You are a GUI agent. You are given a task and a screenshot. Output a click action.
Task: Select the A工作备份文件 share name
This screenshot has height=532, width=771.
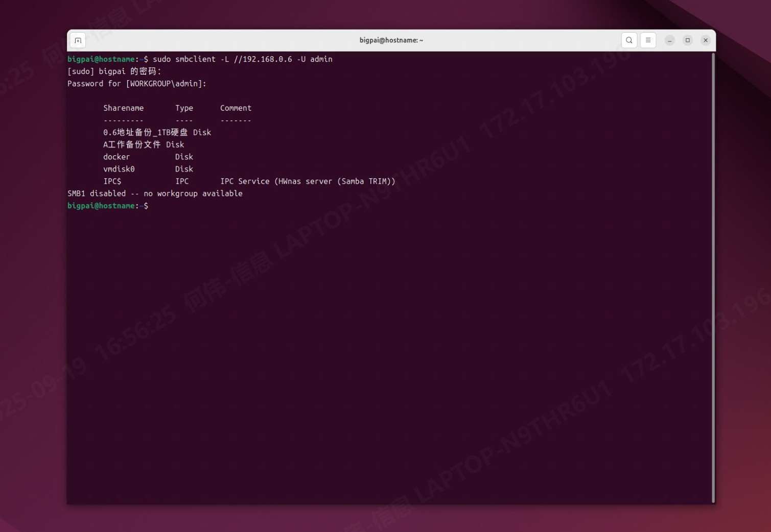point(132,144)
